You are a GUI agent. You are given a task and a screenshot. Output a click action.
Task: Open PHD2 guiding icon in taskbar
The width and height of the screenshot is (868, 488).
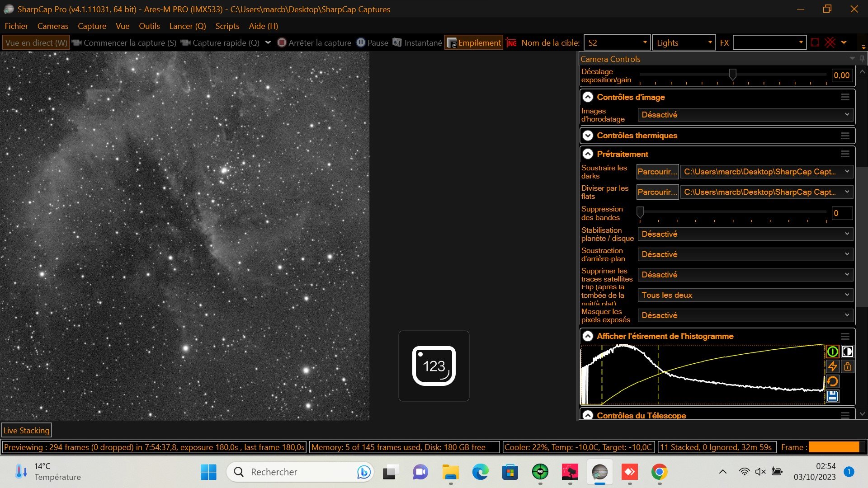click(x=540, y=472)
